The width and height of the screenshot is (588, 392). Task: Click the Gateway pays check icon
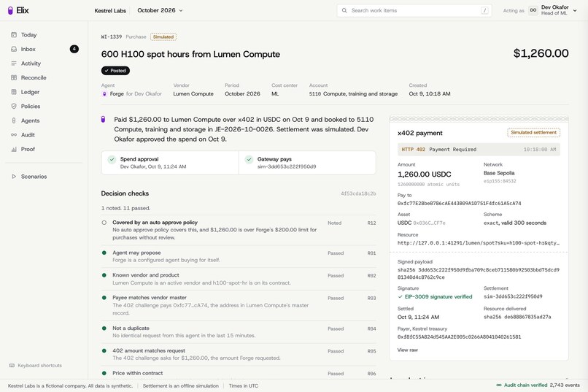(x=249, y=159)
